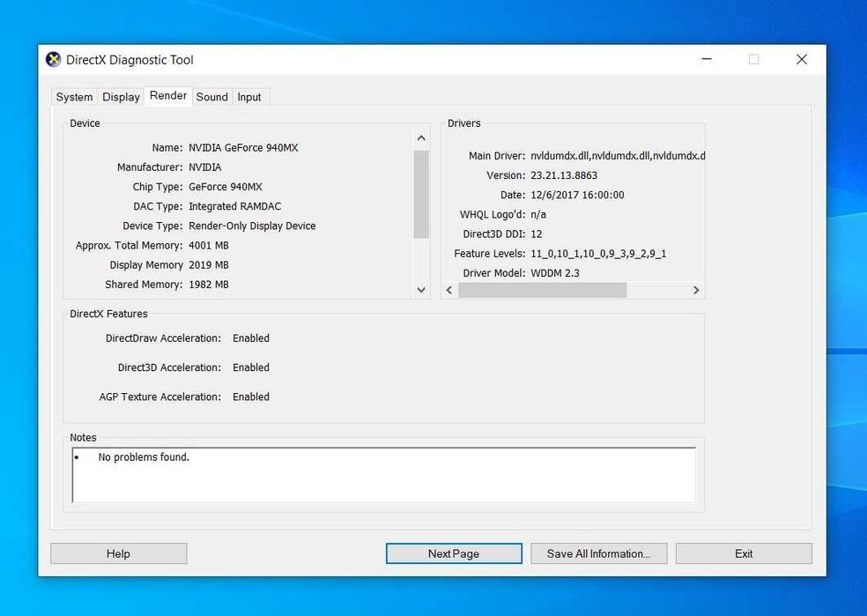The image size is (867, 616).
Task: Click DirectDraw Acceleration Enabled value
Action: point(251,338)
